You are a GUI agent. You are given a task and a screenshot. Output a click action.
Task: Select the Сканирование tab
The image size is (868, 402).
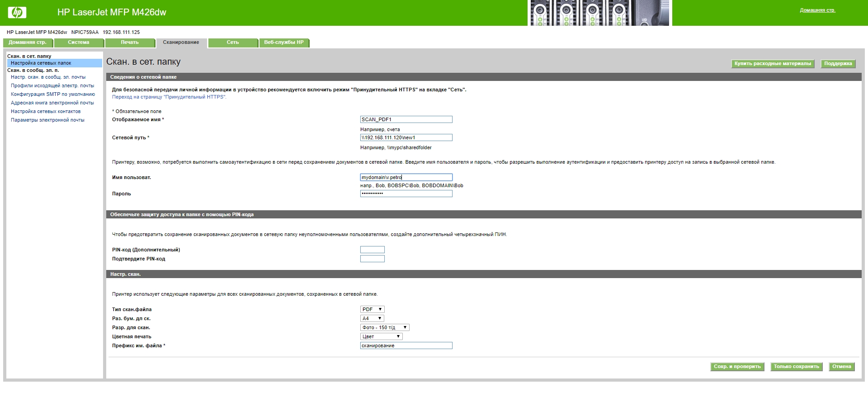pos(181,43)
